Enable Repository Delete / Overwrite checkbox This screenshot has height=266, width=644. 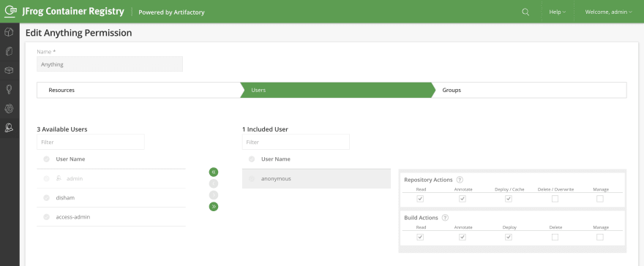point(555,199)
